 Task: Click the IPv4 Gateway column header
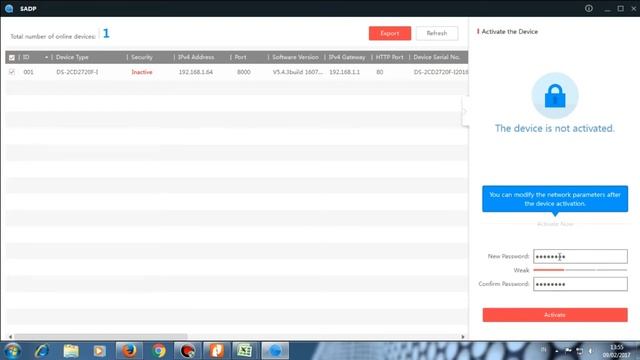(x=347, y=58)
